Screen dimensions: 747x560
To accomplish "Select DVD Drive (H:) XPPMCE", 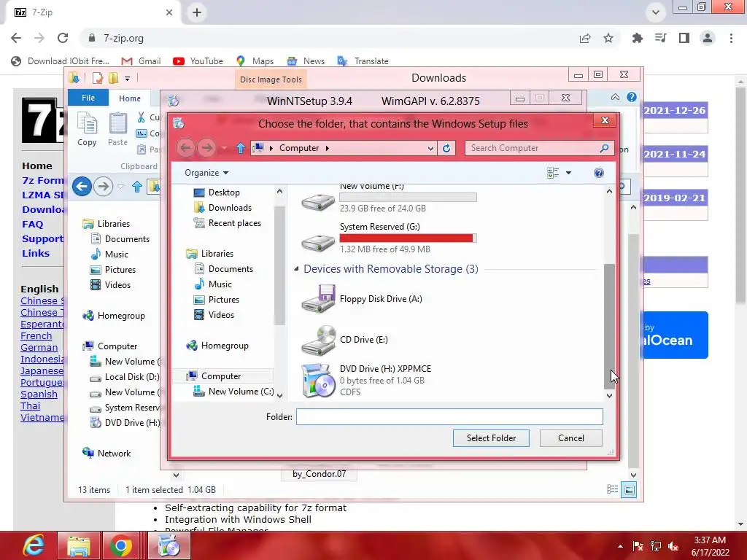I will click(x=367, y=381).
